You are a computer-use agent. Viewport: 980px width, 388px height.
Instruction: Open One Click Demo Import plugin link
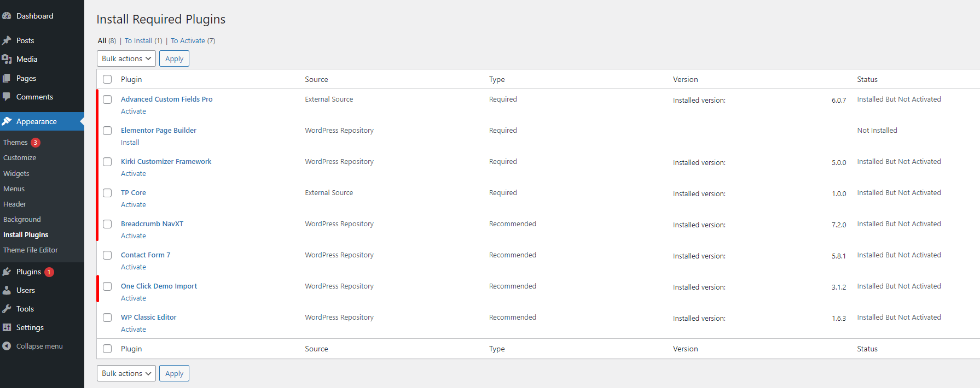(159, 286)
